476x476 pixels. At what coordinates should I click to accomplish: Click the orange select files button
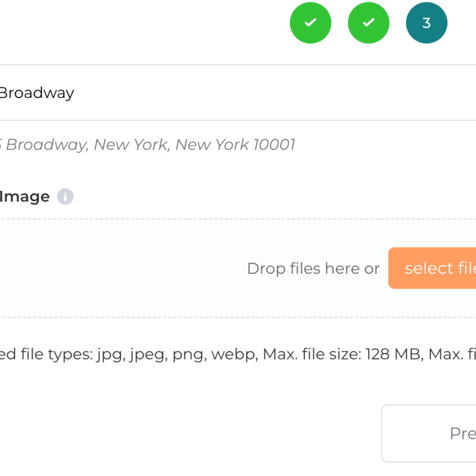pyautogui.click(x=432, y=268)
